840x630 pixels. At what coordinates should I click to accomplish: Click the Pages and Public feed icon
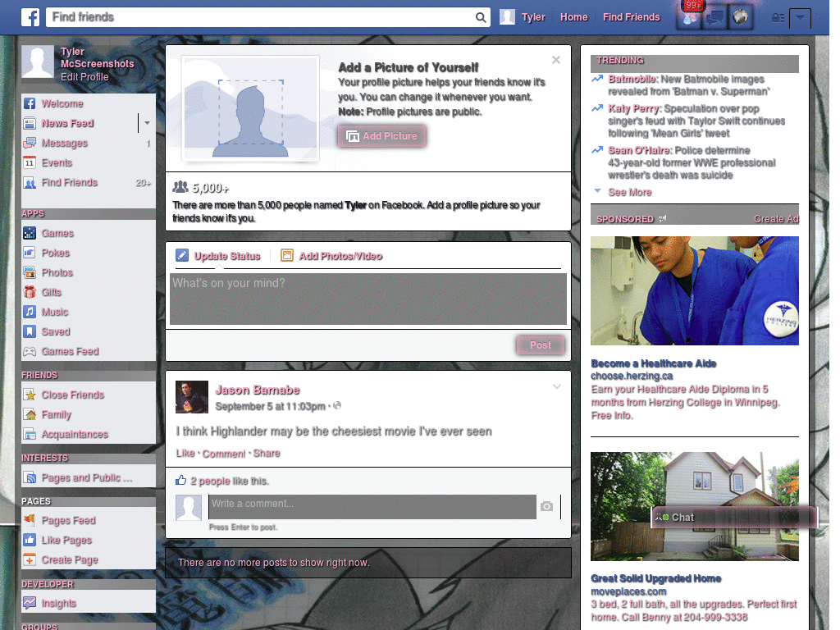pyautogui.click(x=30, y=478)
